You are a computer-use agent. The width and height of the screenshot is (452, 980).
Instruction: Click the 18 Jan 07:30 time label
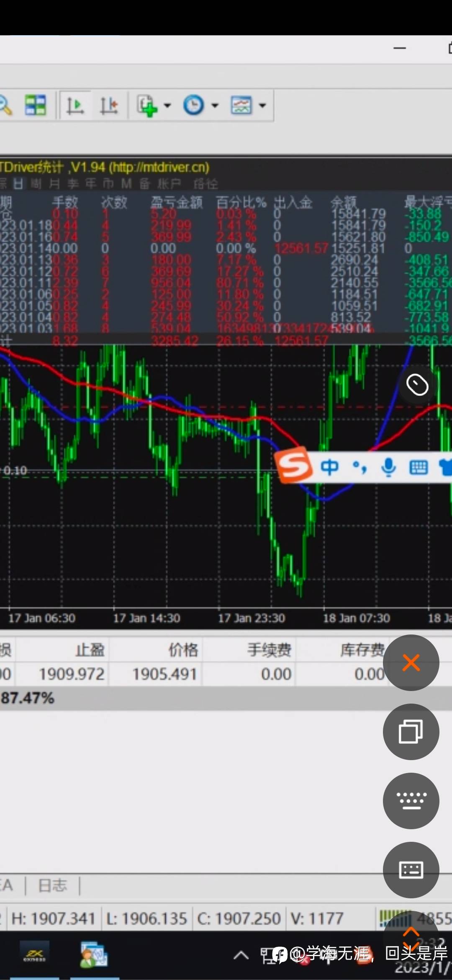click(x=357, y=618)
